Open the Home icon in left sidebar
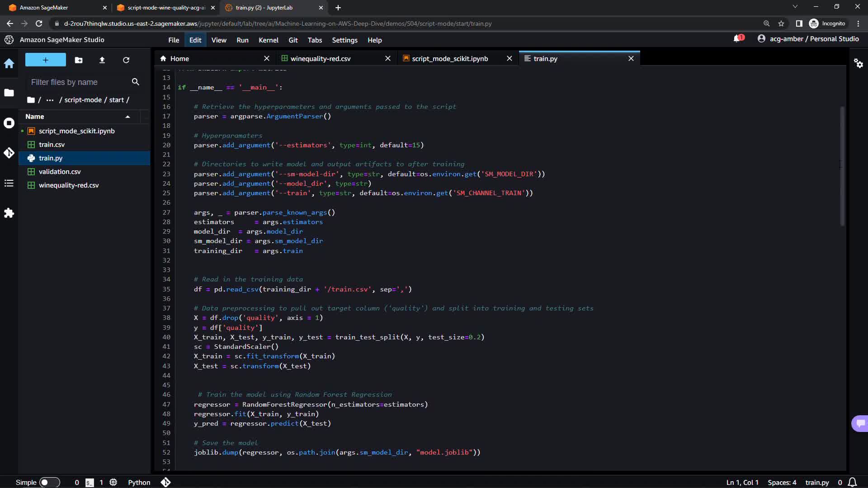 click(9, 64)
